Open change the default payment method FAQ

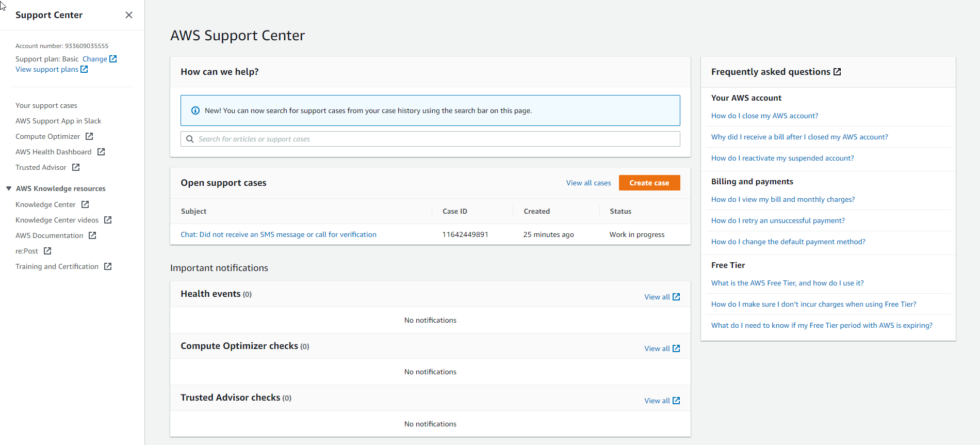pyautogui.click(x=788, y=242)
